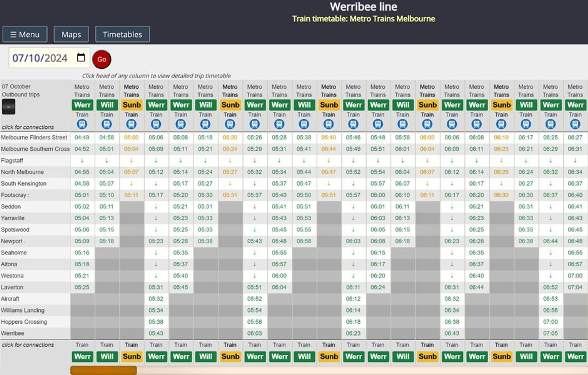
Task: Click train icon for the 05:38 departure column
Action: pyautogui.click(x=304, y=124)
